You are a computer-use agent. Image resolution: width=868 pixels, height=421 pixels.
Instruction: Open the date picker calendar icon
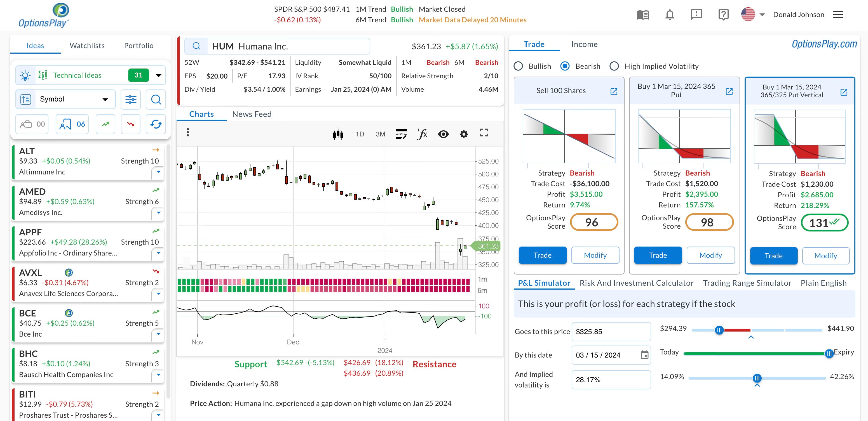[x=644, y=355]
